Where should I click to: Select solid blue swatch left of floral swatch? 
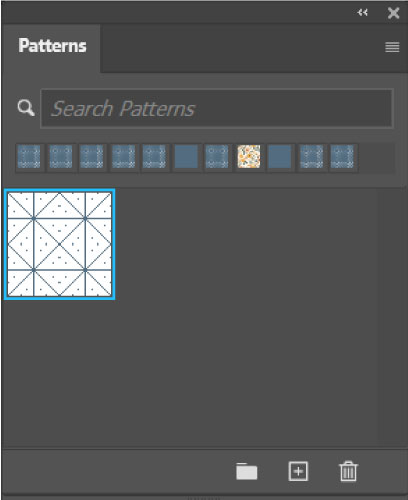pyautogui.click(x=186, y=156)
